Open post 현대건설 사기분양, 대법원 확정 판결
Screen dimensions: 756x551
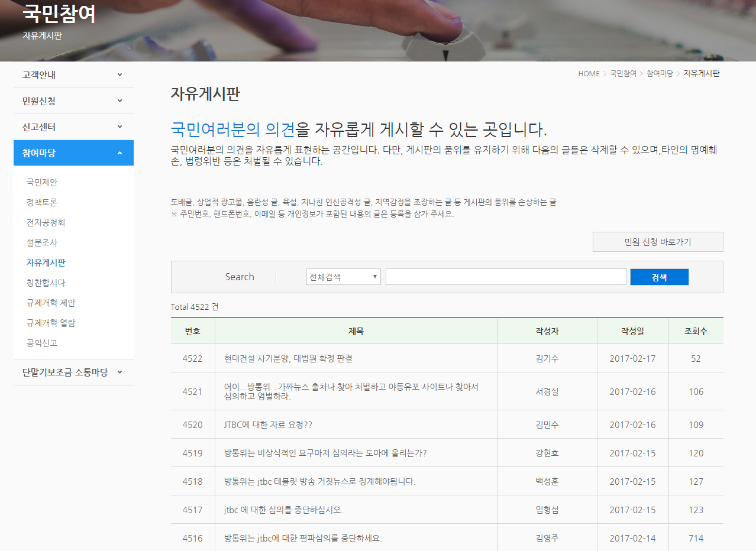click(x=288, y=358)
